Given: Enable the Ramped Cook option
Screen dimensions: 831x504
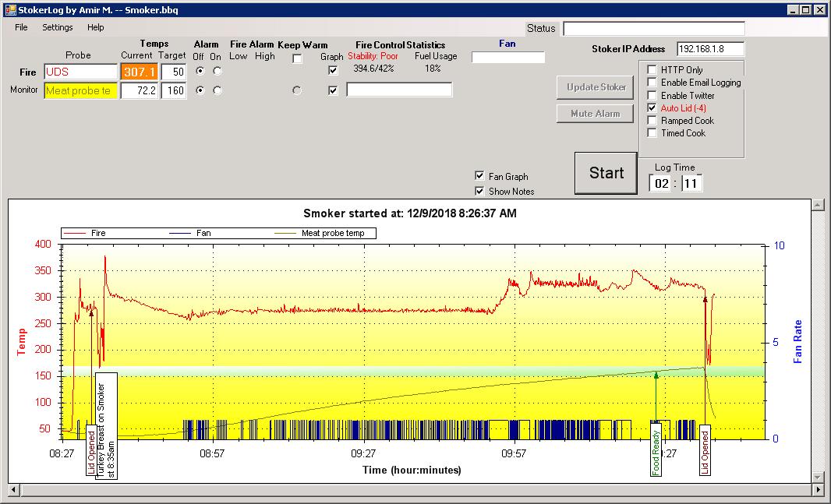Looking at the screenshot, I should [x=652, y=121].
